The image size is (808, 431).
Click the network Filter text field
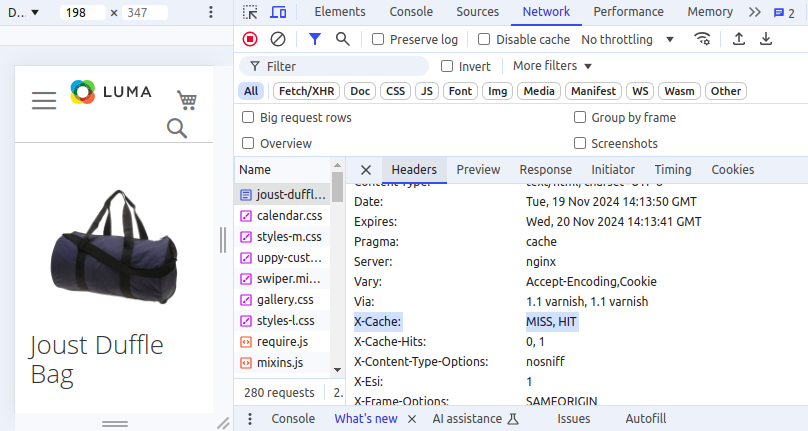(x=334, y=66)
